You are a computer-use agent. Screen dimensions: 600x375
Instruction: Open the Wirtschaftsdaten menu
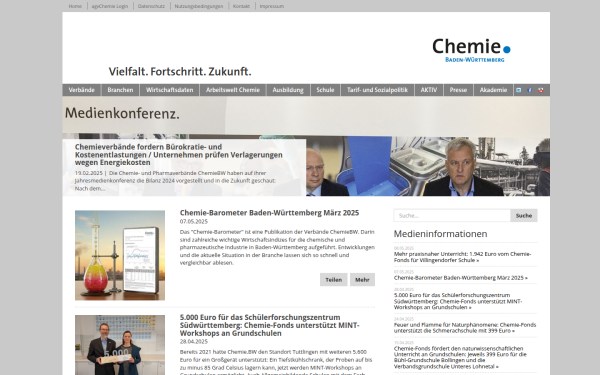click(170, 90)
